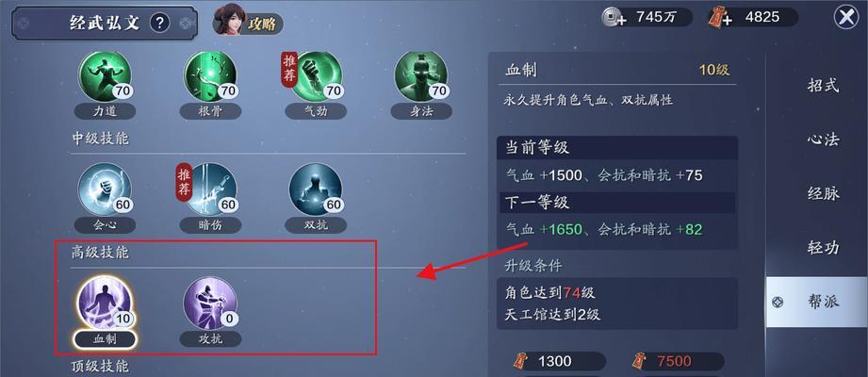Screen dimensions: 868x377
Task: Click the 1300 token cost field
Action: pos(561,362)
